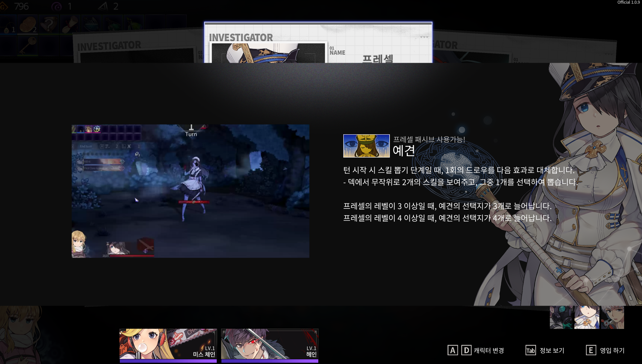The height and width of the screenshot is (364, 642).
Task: Click the D key prompt
Action: pyautogui.click(x=466, y=350)
